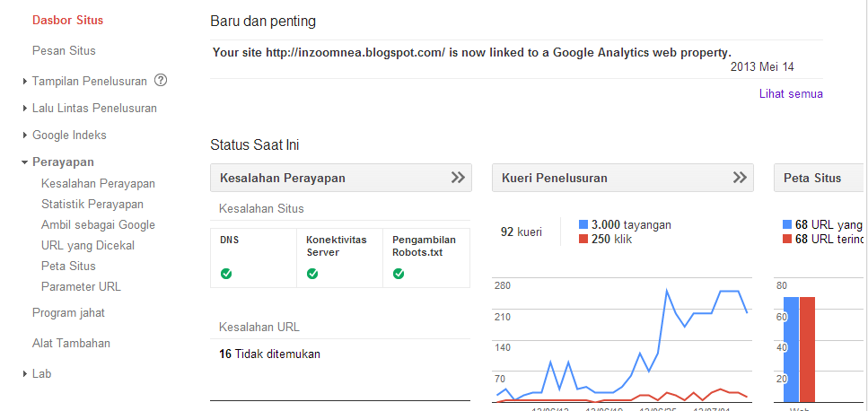This screenshot has height=411, width=868.
Task: Open Pesan Situs in sidebar
Action: coord(64,50)
